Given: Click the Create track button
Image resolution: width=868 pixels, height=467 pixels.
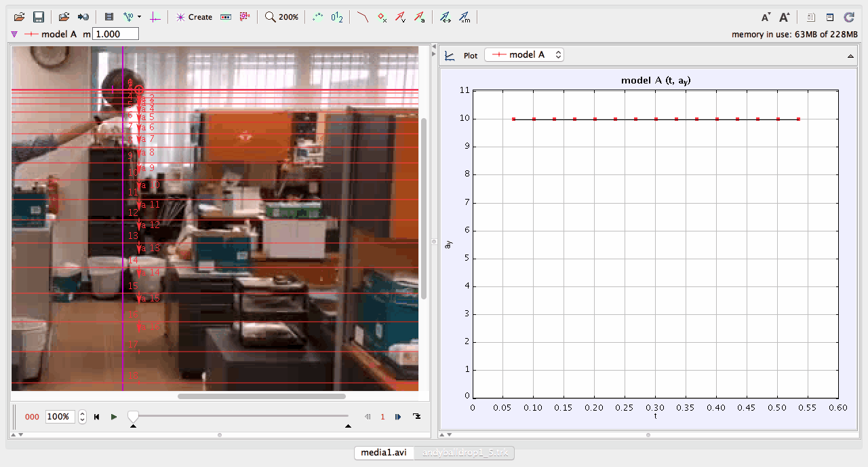Looking at the screenshot, I should [x=194, y=17].
